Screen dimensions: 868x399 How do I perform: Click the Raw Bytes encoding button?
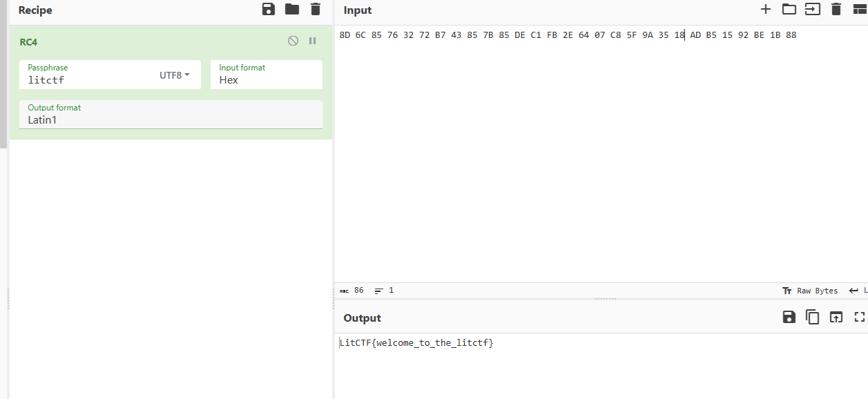coord(810,291)
